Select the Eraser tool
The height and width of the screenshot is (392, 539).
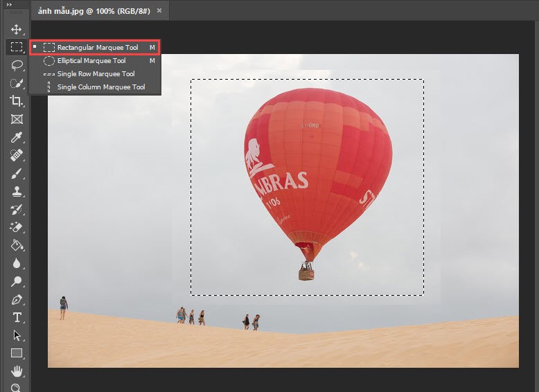16,227
